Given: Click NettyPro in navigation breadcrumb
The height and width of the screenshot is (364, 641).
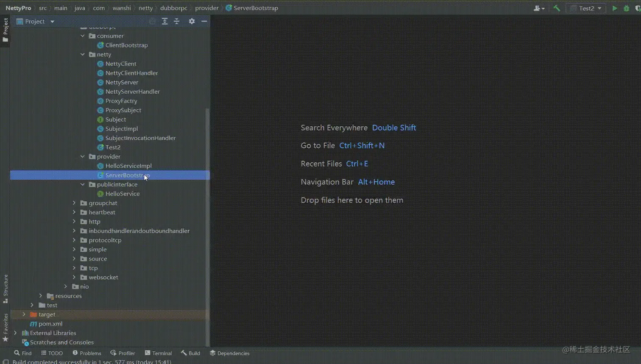Looking at the screenshot, I should click(18, 8).
